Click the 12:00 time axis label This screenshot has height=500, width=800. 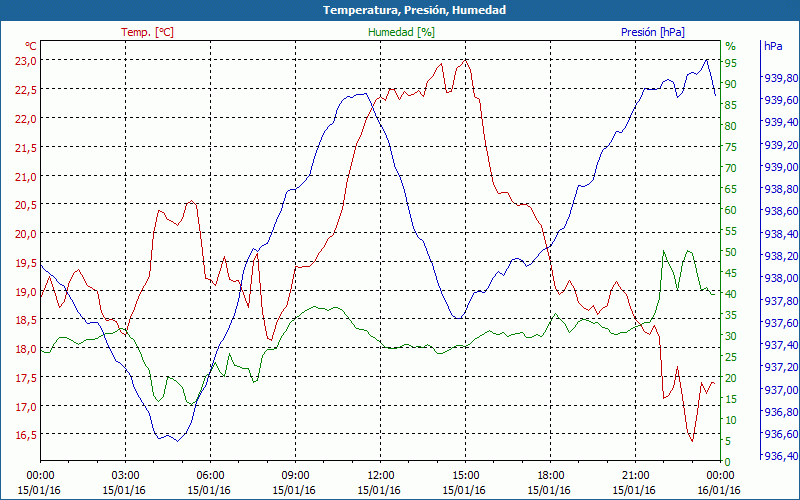point(379,476)
